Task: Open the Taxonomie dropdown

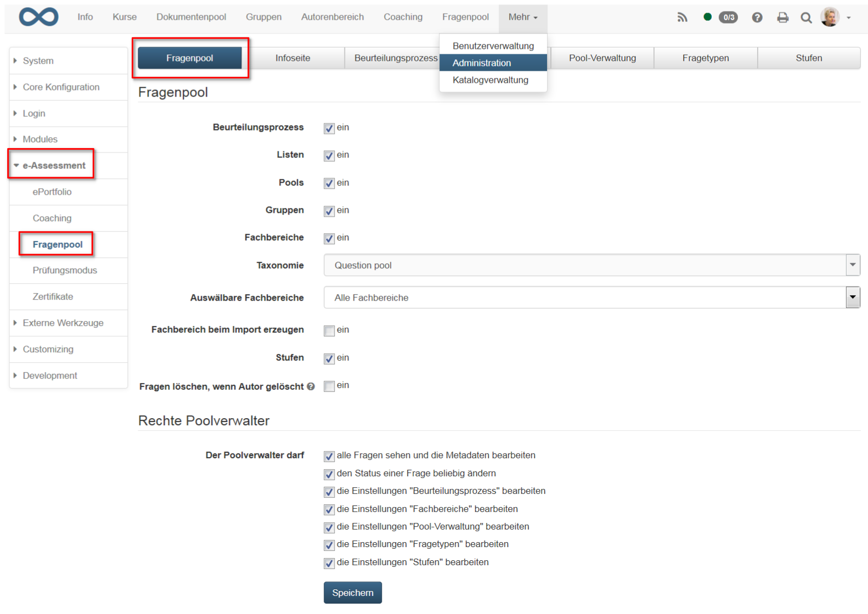Action: coord(591,265)
